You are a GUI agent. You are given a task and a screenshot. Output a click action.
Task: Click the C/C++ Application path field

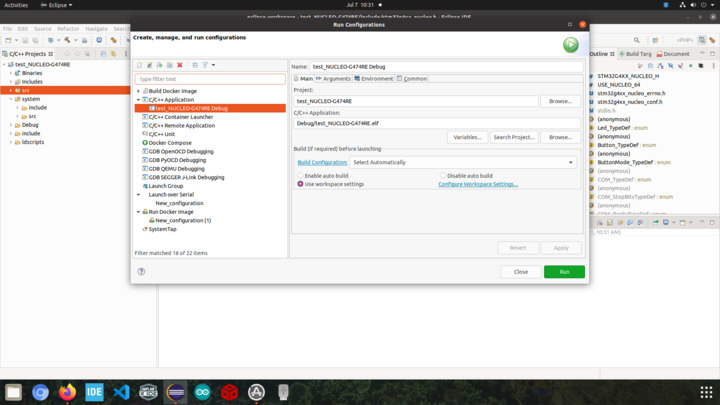[x=437, y=123]
